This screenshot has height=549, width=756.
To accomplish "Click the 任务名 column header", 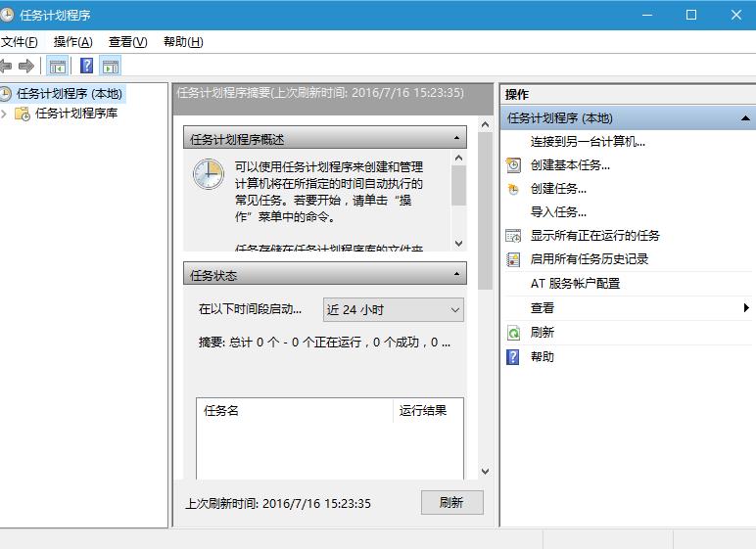I will click(294, 411).
